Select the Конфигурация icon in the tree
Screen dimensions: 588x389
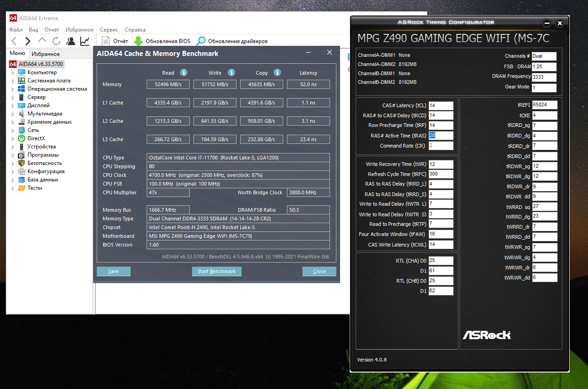pos(22,171)
